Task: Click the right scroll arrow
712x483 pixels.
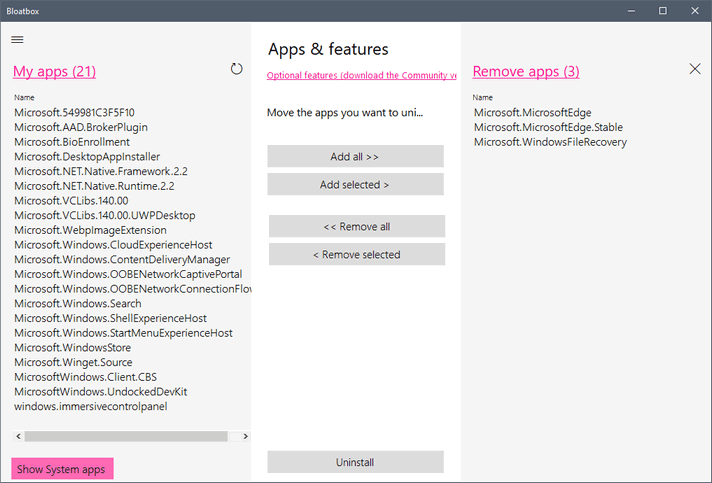Action: pos(245,436)
